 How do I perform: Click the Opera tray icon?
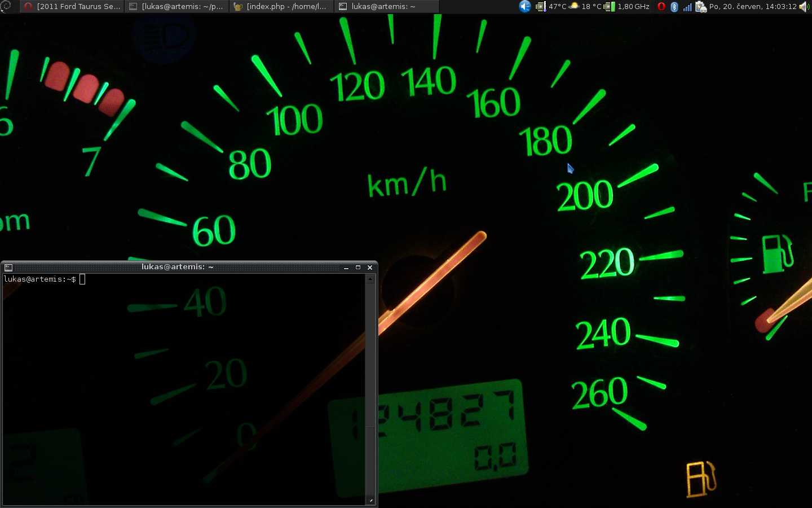coord(661,6)
